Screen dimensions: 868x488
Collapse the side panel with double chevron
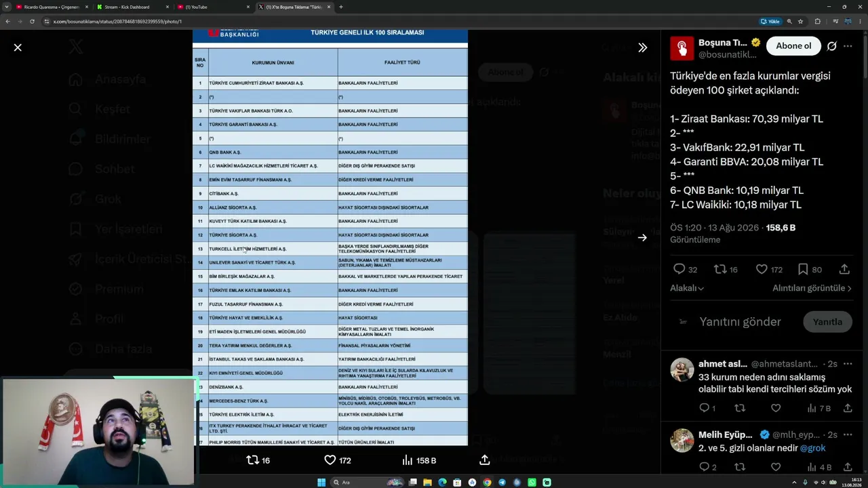(642, 47)
